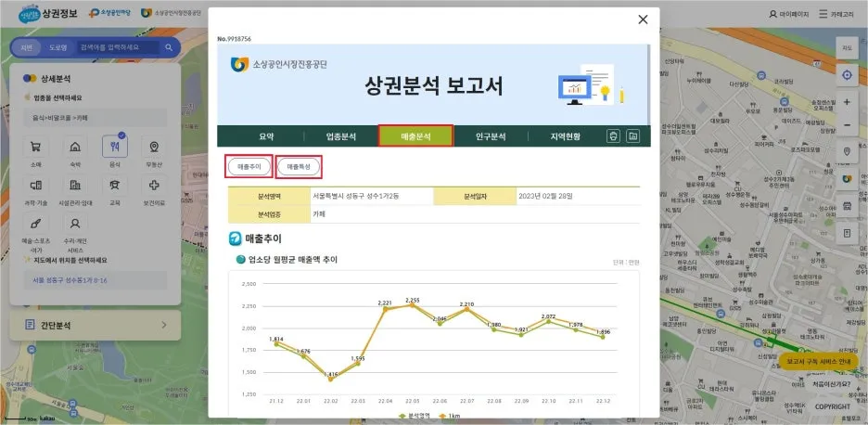Click the map pin marker tool

click(847, 151)
